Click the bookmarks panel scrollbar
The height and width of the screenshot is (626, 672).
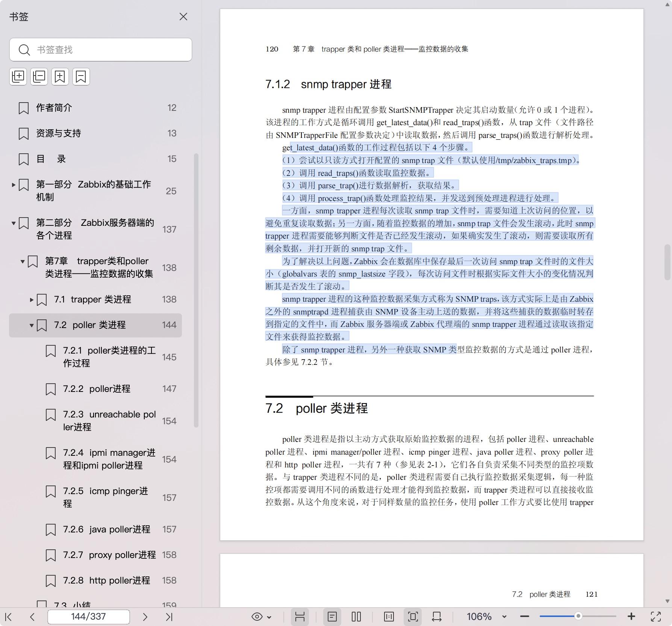point(196,290)
